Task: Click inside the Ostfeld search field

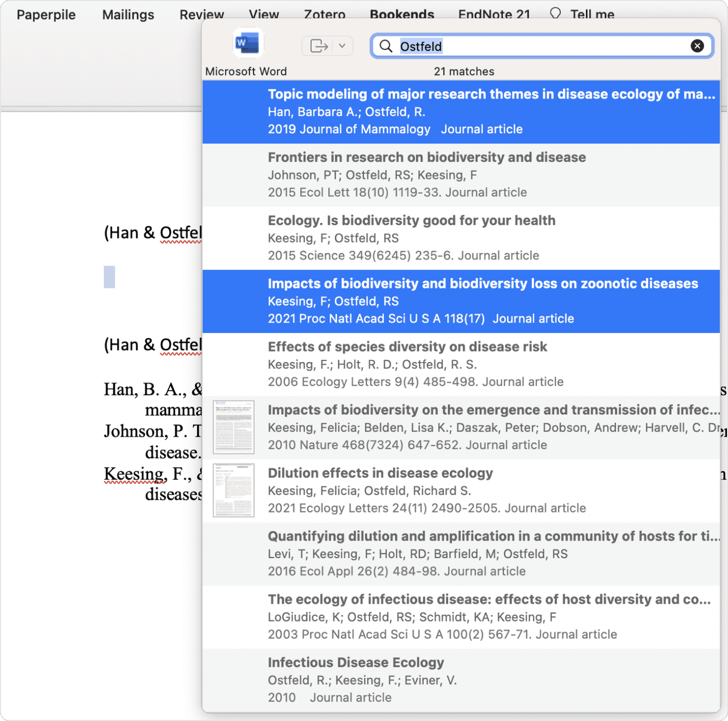Action: pyautogui.click(x=520, y=46)
